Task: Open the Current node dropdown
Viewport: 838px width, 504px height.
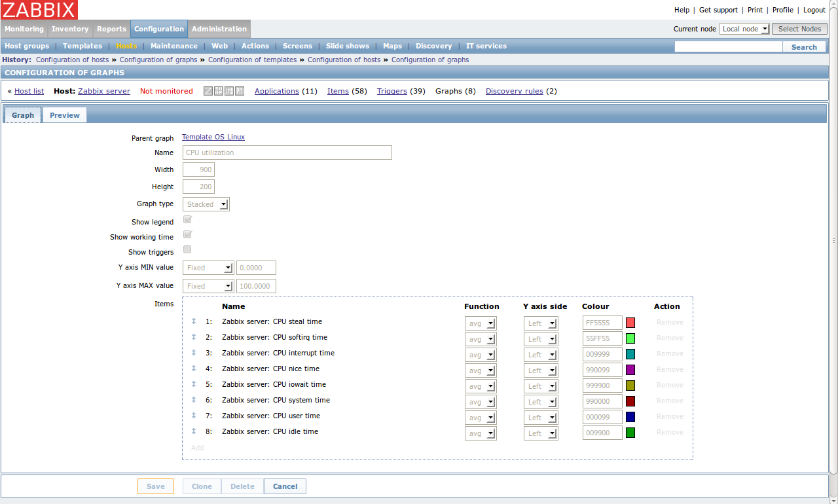Action: 744,29
